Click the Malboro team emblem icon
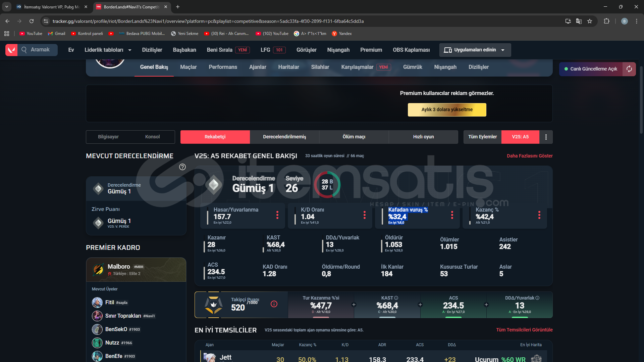 [98, 269]
